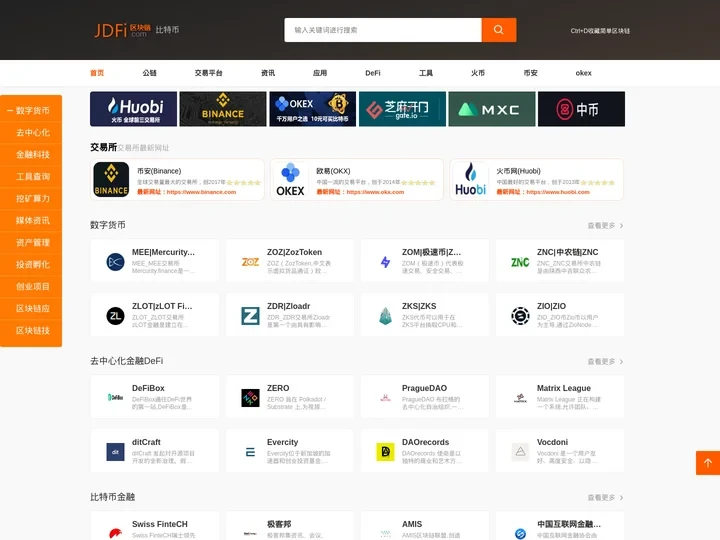Click the Swiss FinteCH red icon
This screenshot has height=540, width=720.
pos(115,533)
